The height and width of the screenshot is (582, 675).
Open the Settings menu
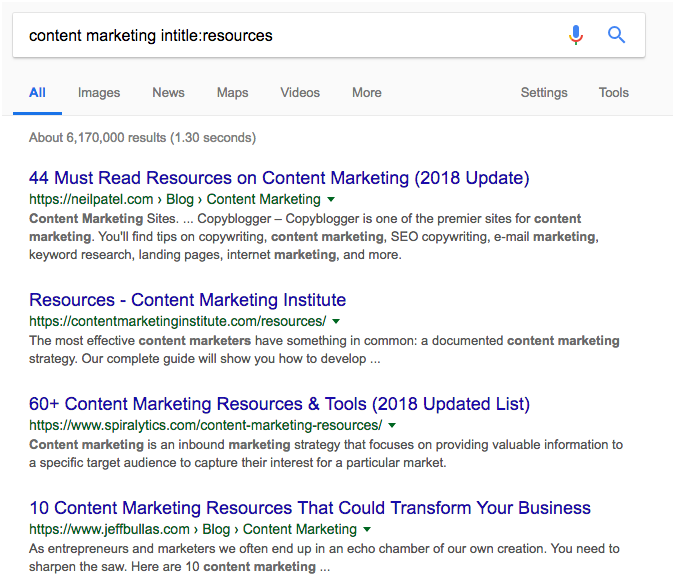544,92
